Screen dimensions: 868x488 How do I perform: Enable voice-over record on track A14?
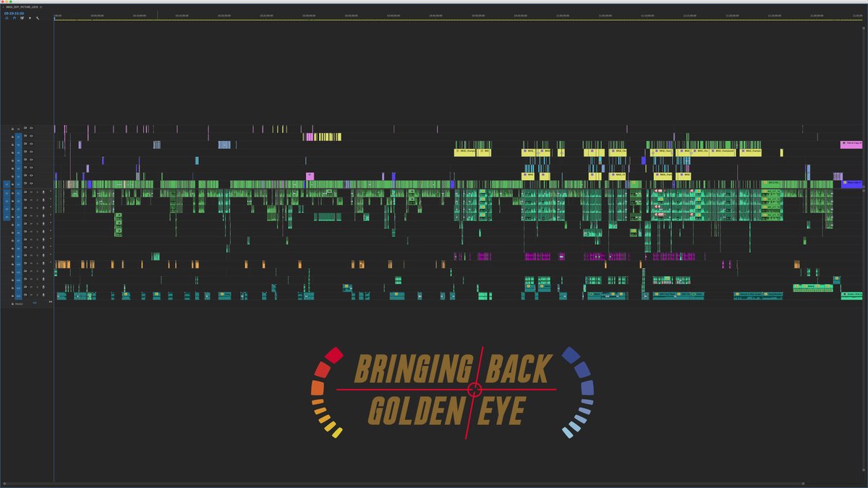point(43,295)
